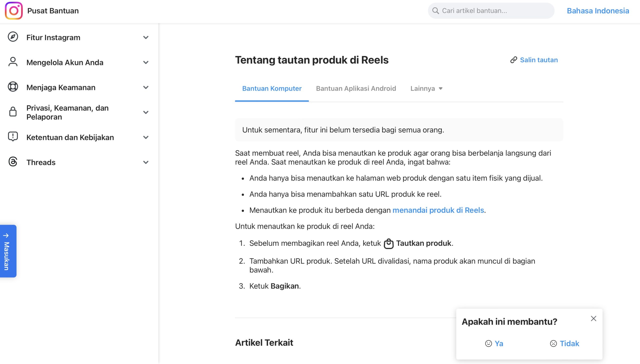640x364 pixels.
Task: Open the Lainnya dropdown tab
Action: click(x=426, y=88)
